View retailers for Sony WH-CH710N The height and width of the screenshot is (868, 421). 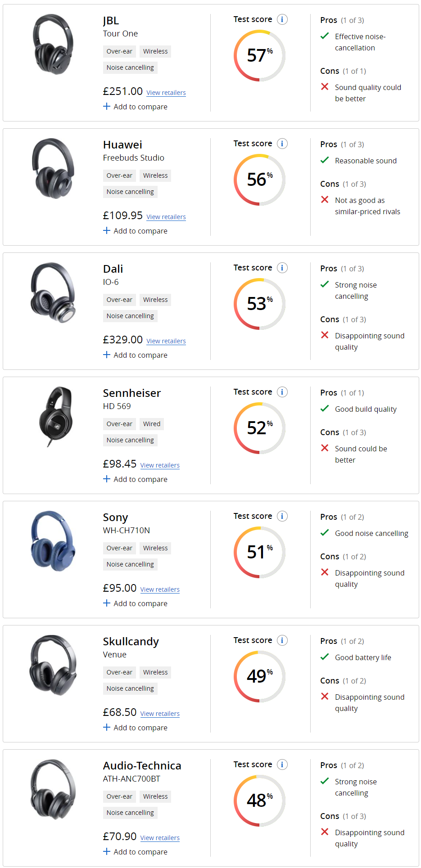pyautogui.click(x=160, y=589)
